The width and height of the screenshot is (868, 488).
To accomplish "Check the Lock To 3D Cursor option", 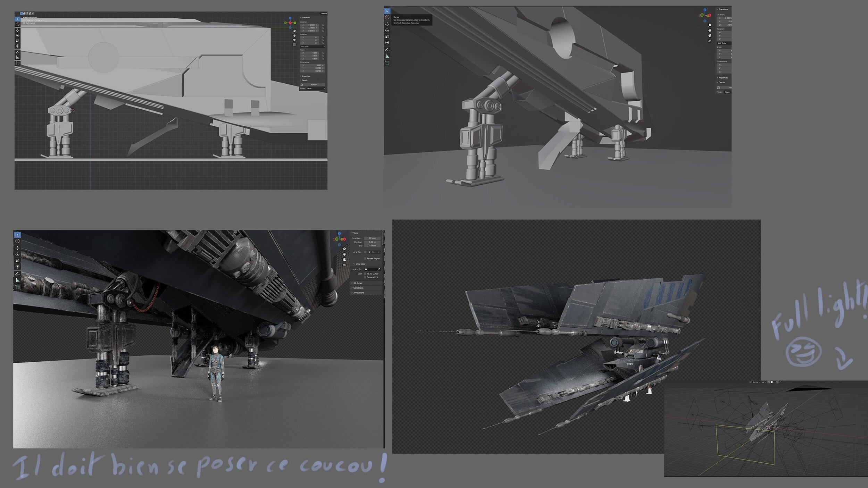I will tap(365, 274).
